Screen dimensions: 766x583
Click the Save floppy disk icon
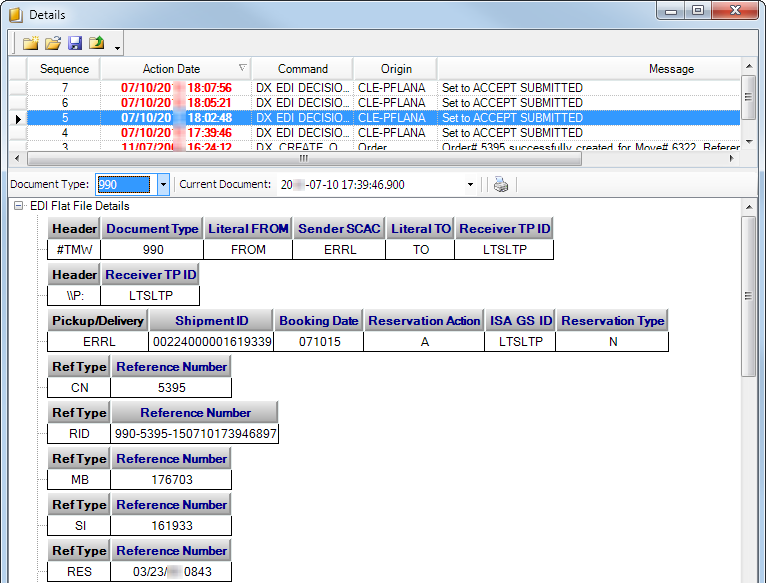point(75,43)
